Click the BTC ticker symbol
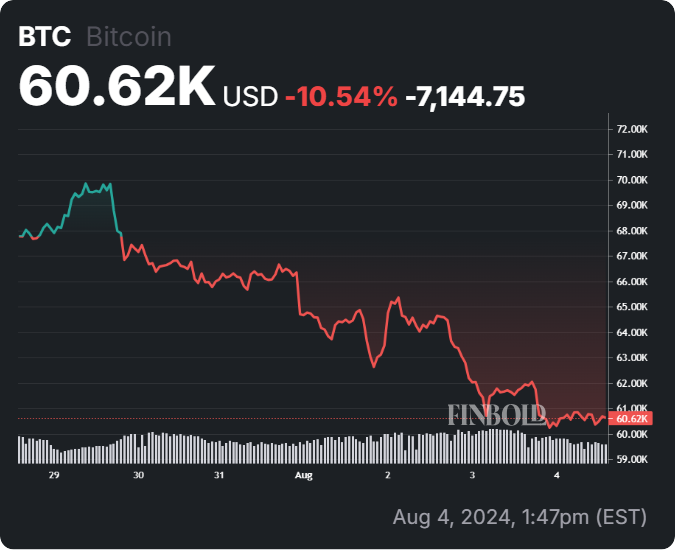The width and height of the screenshot is (675, 550). click(45, 37)
